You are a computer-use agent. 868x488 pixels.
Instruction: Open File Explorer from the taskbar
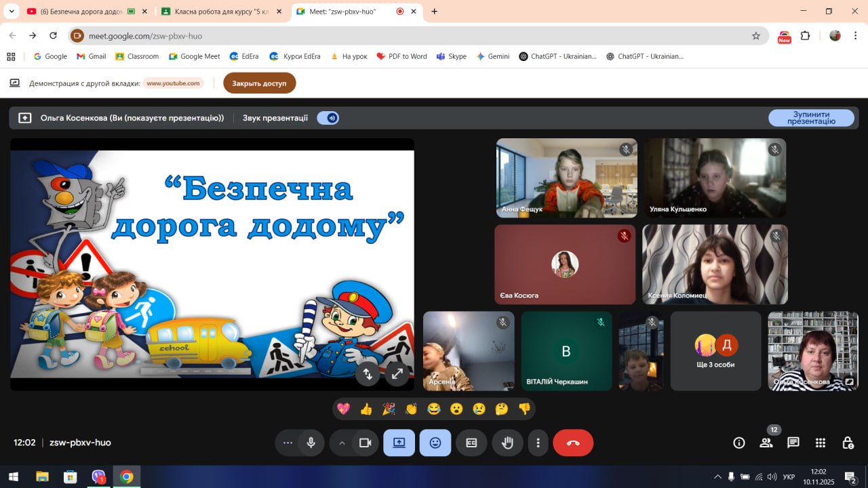[x=42, y=476]
